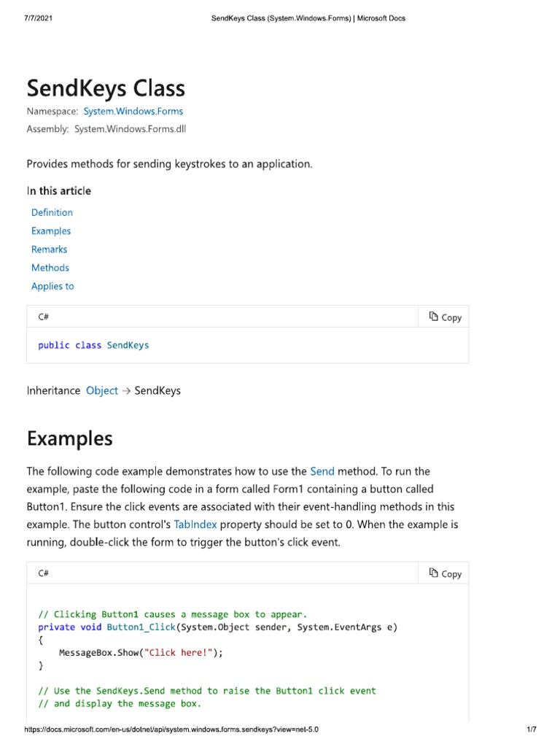
Task: Click the 1/7 page number indicator
Action: [531, 729]
